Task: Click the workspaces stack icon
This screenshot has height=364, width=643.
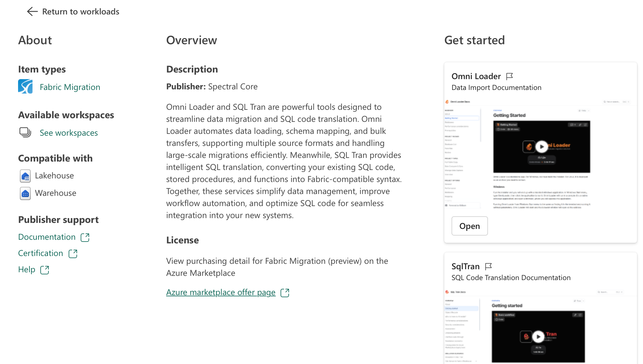Action: click(x=25, y=132)
